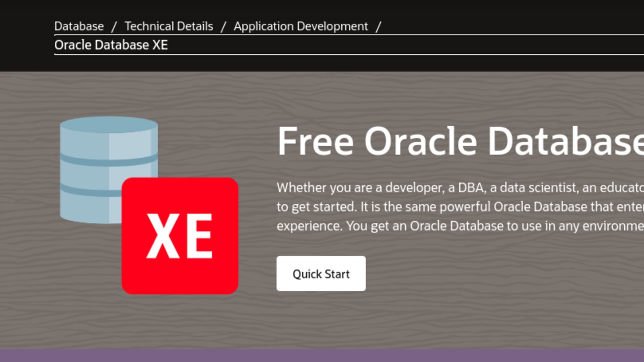
Task: Click the Oracle Database XE breadcrumb
Action: 111,45
